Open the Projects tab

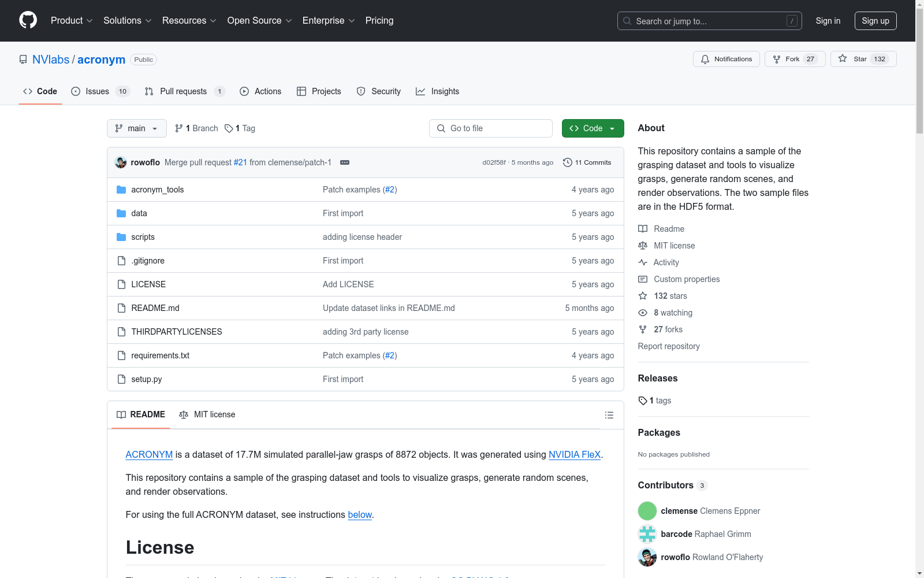(x=319, y=91)
